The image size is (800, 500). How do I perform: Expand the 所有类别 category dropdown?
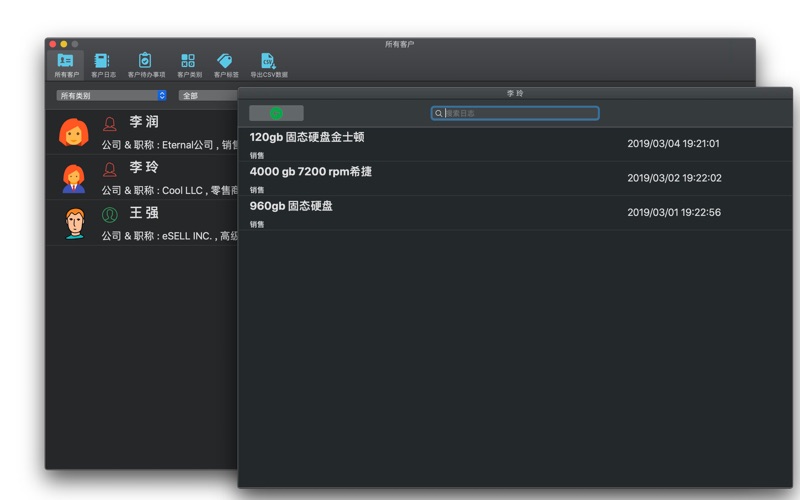coord(111,96)
